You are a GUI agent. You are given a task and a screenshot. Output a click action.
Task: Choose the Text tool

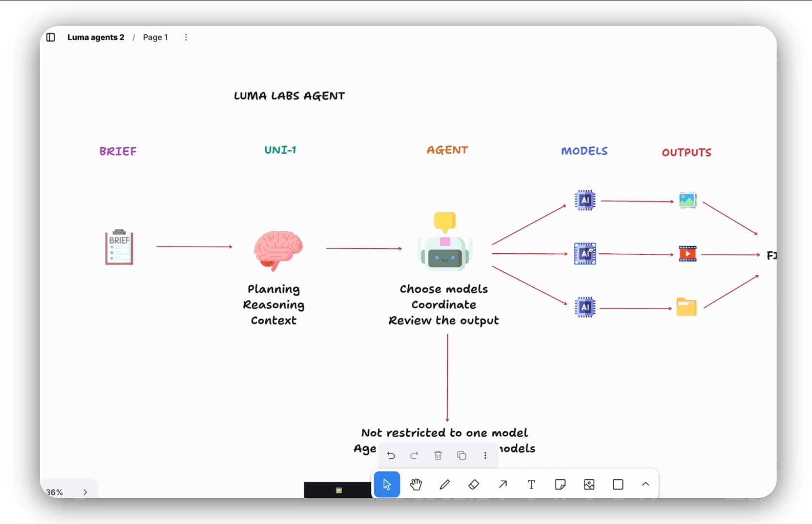pyautogui.click(x=531, y=484)
